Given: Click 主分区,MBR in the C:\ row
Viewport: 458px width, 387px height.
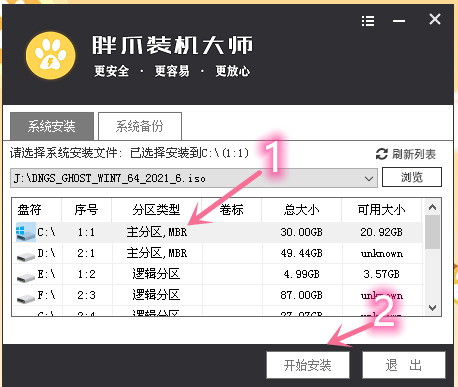Looking at the screenshot, I should pyautogui.click(x=157, y=232).
